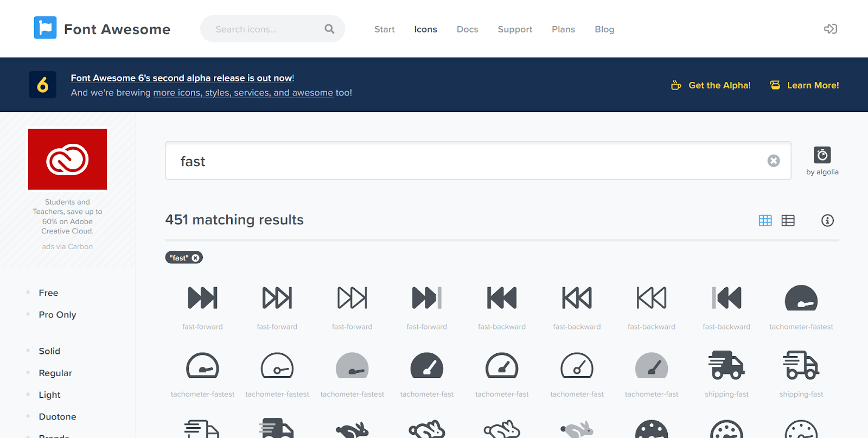Open the Blog navigation item
868x438 pixels.
(x=604, y=29)
